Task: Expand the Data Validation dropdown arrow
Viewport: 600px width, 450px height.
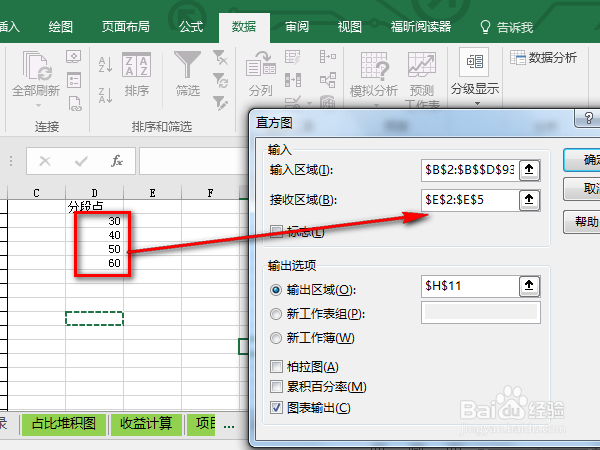Action: click(309, 103)
